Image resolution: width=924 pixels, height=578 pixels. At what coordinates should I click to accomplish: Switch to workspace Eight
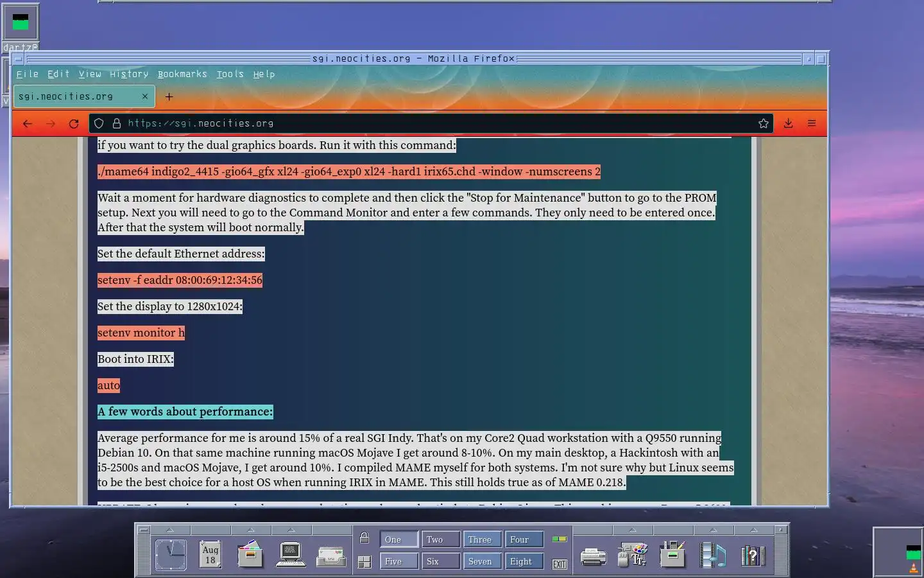[x=524, y=561]
